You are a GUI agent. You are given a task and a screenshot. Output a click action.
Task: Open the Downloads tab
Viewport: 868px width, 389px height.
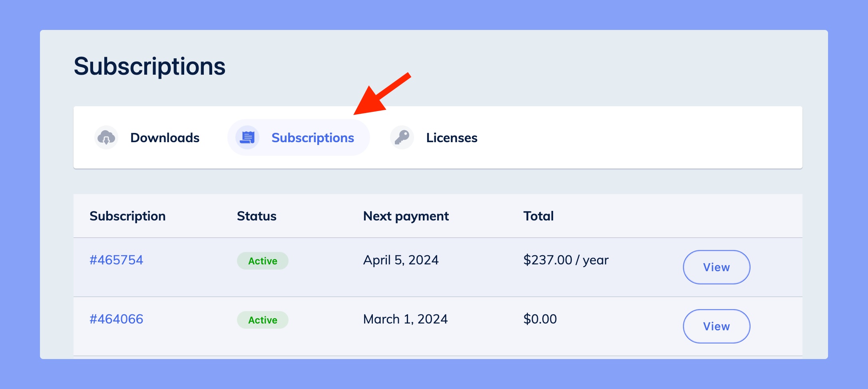tap(147, 137)
